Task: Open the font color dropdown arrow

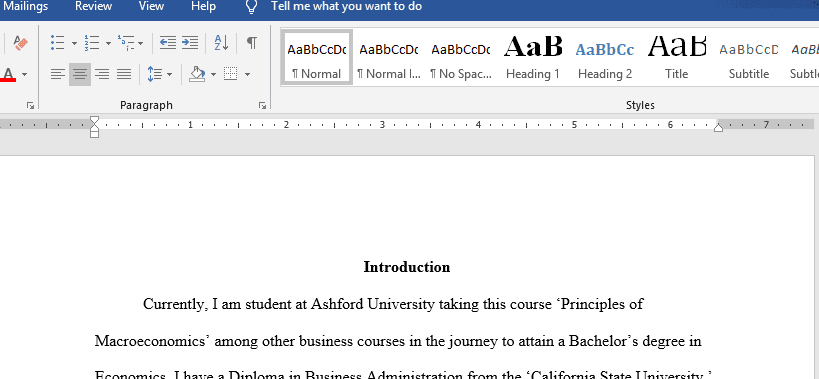Action: (24, 75)
